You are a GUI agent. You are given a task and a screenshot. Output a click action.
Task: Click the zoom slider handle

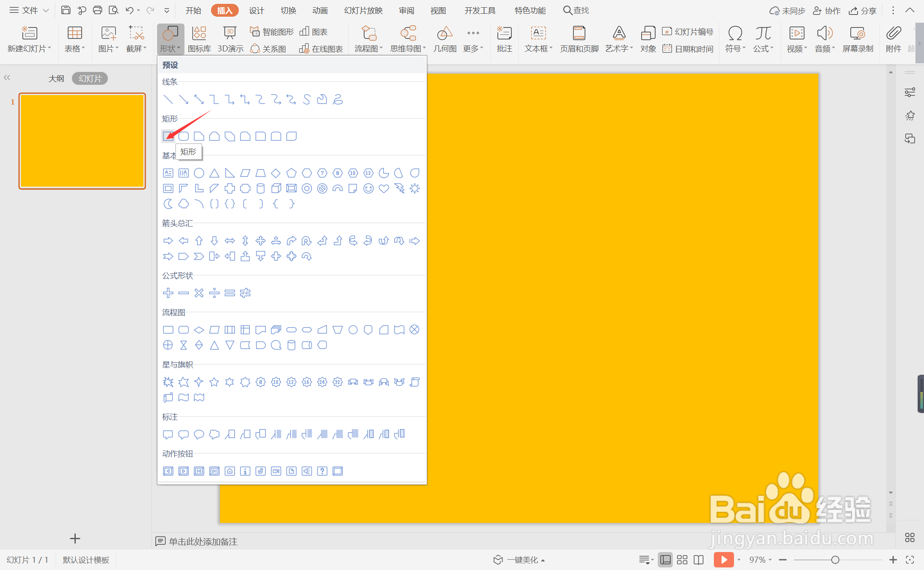click(x=835, y=560)
